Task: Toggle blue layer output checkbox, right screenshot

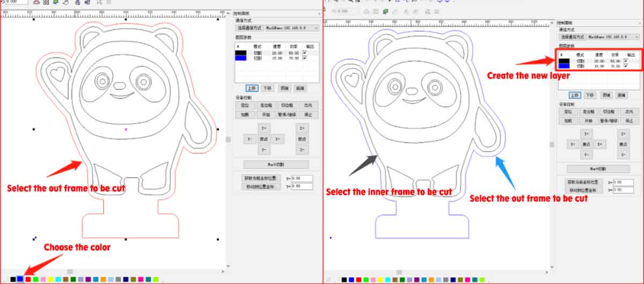Action: point(626,66)
